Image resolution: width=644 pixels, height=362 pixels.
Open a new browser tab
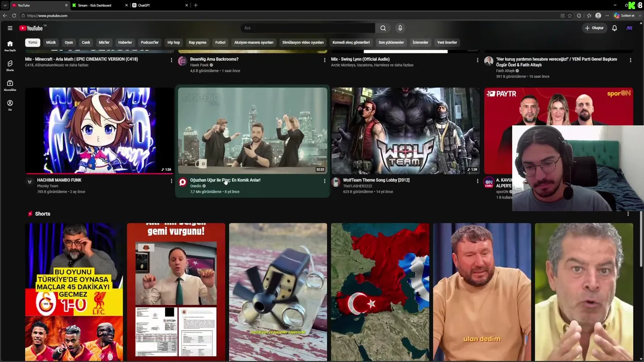click(196, 5)
